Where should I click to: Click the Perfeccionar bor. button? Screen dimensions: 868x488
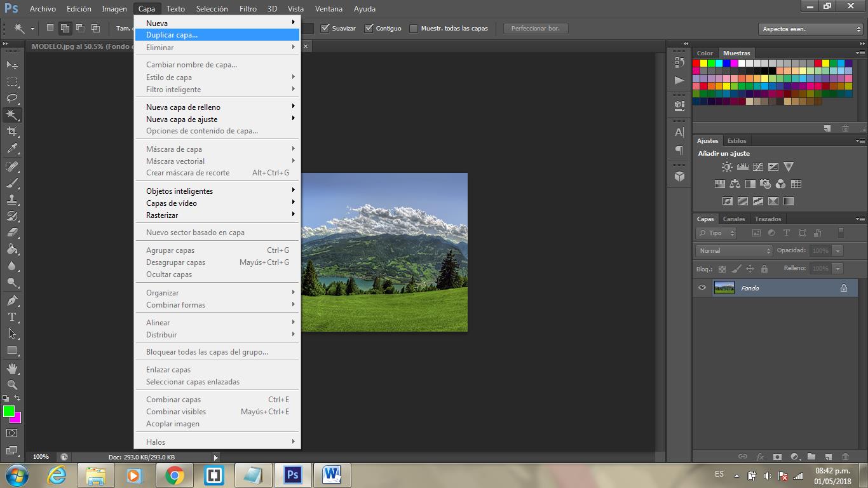535,29
